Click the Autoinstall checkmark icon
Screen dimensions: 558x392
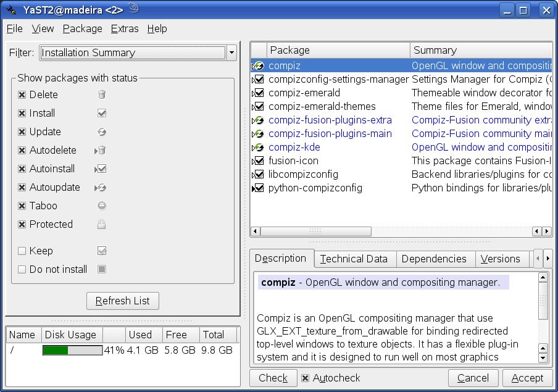[x=101, y=169]
